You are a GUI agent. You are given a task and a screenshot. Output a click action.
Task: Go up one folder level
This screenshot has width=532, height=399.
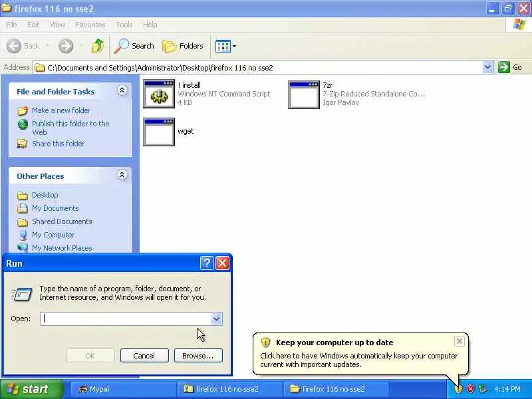(98, 46)
